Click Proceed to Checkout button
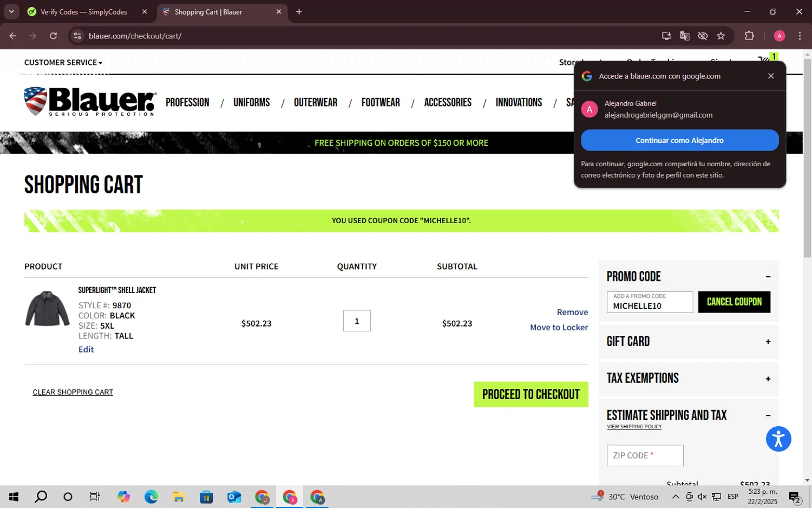The height and width of the screenshot is (508, 812). 531,394
